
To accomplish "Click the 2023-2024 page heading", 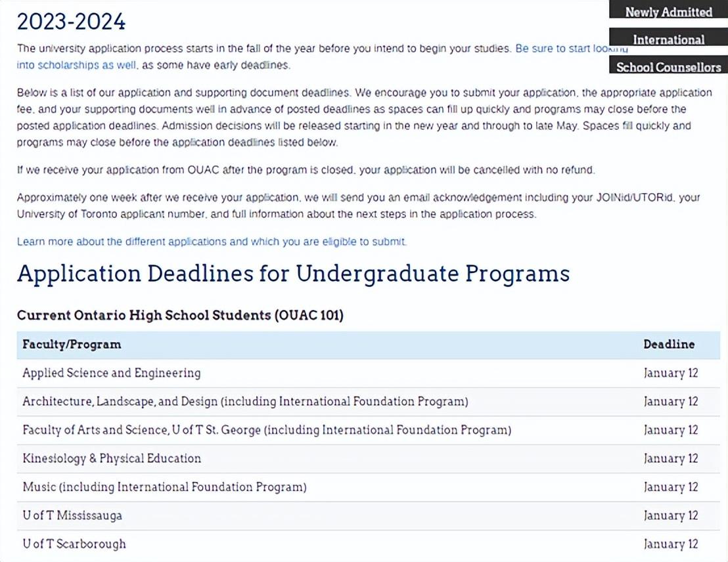I will click(71, 22).
